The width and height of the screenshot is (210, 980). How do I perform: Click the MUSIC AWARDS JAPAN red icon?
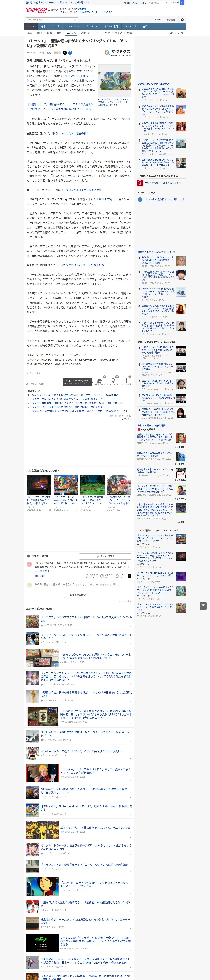click(140, 183)
